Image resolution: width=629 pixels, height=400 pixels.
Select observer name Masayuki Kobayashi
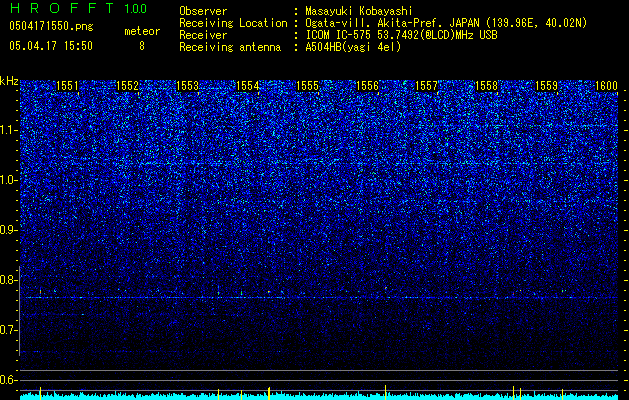click(x=359, y=11)
